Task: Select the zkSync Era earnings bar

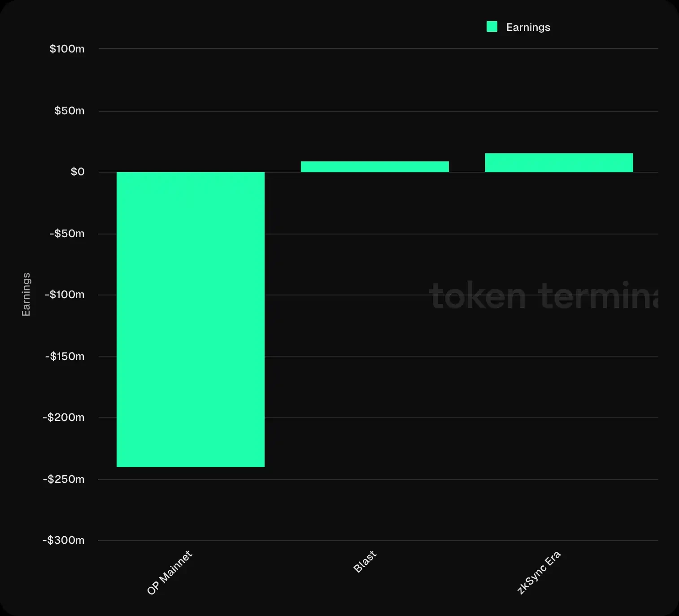Action: click(559, 163)
